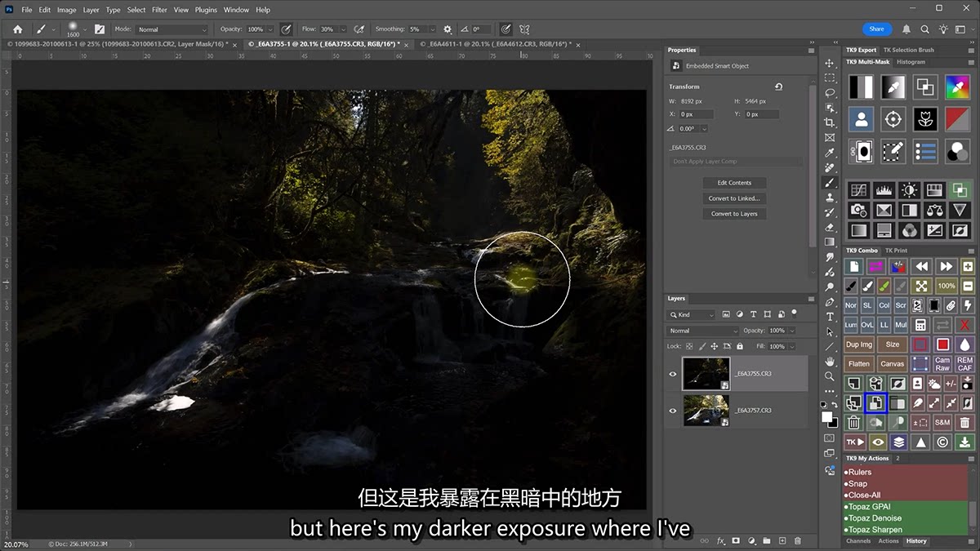Select the Lasso tool
The height and width of the screenshot is (551, 980).
[x=830, y=93]
